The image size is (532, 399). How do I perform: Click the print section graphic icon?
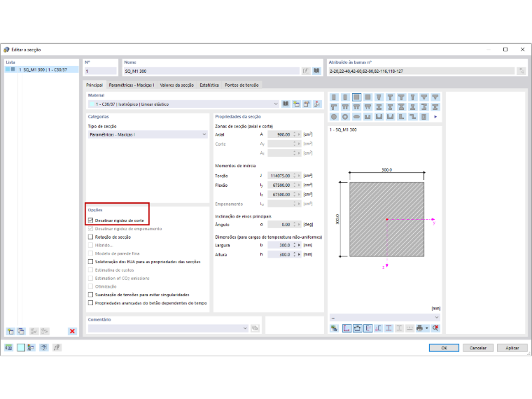point(420,328)
